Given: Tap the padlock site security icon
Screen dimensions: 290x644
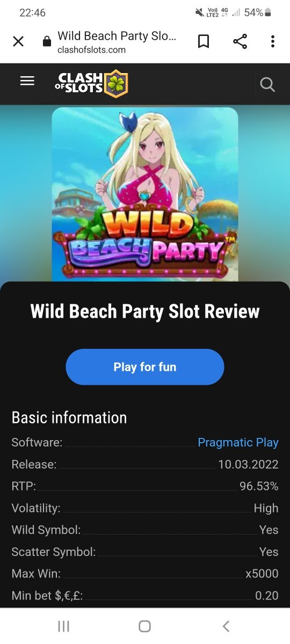Looking at the screenshot, I should click(x=47, y=42).
